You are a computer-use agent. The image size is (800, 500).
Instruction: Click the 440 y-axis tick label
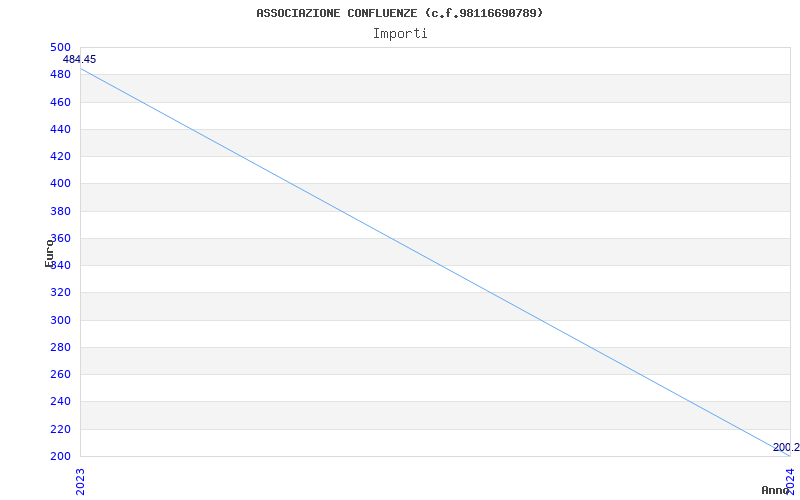click(60, 130)
